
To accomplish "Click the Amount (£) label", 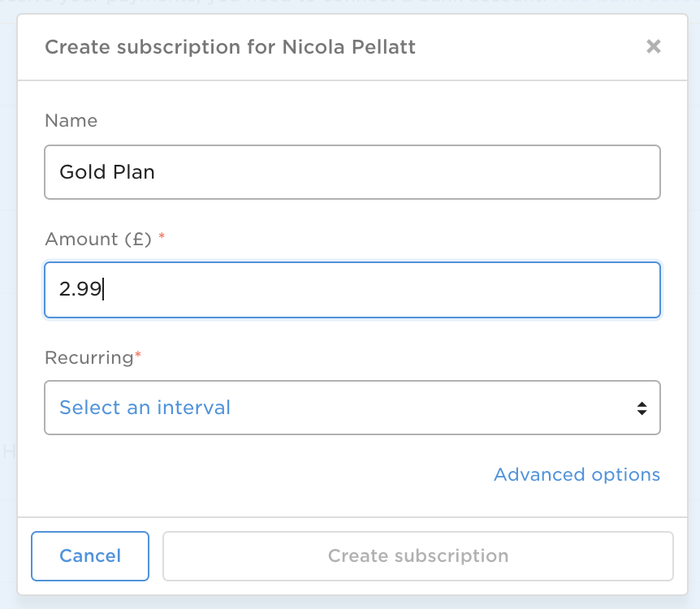I will tap(98, 240).
